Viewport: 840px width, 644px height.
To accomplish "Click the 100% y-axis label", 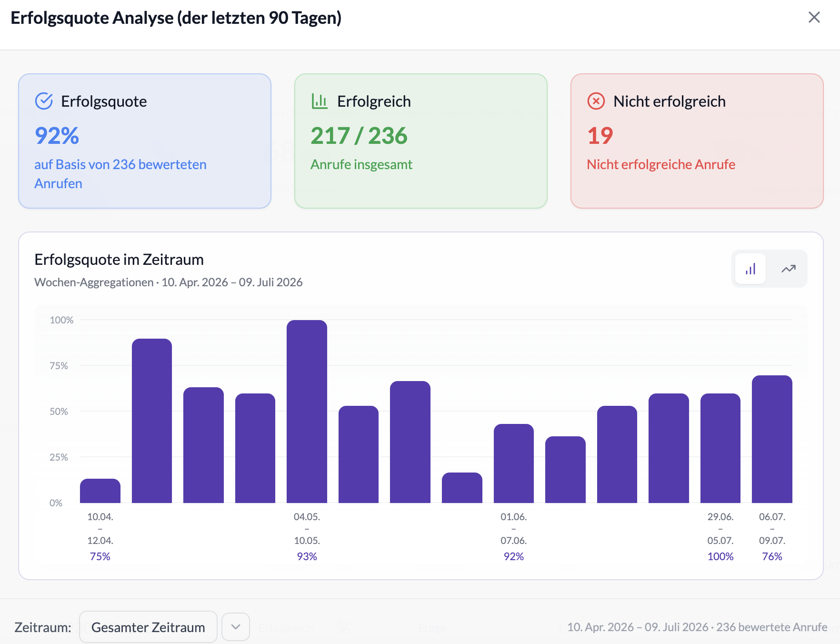I will 61,320.
